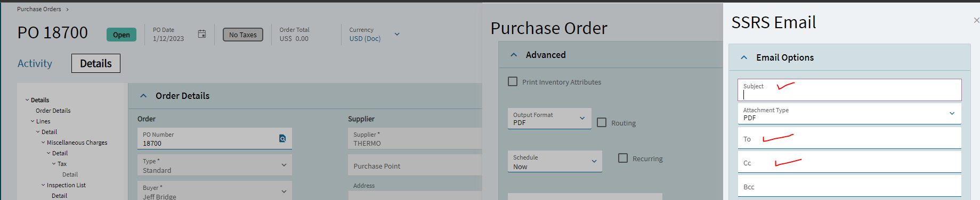Screen dimensions: 980x200
Task: Click the No Taxes button
Action: click(243, 35)
